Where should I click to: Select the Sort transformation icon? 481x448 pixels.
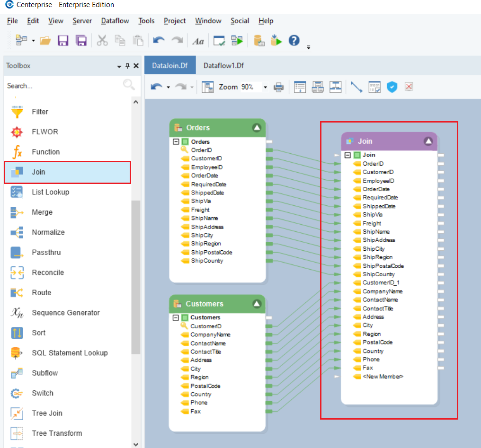(x=19, y=333)
